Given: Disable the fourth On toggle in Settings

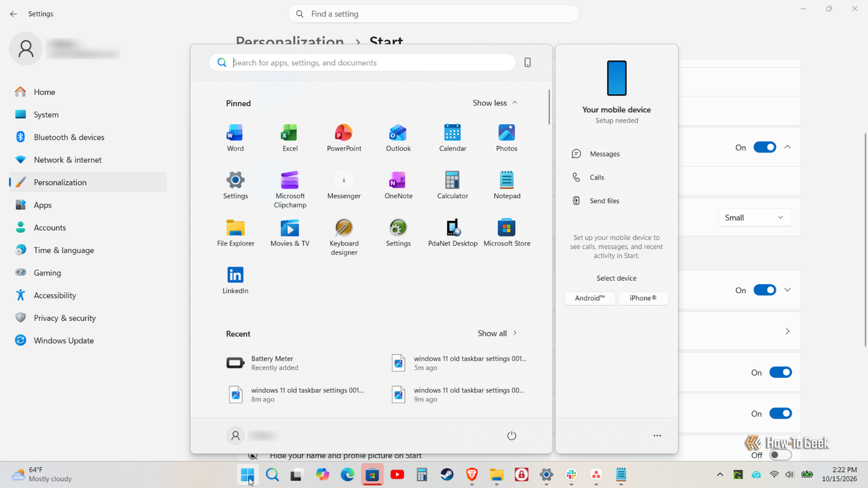Looking at the screenshot, I should pos(780,414).
